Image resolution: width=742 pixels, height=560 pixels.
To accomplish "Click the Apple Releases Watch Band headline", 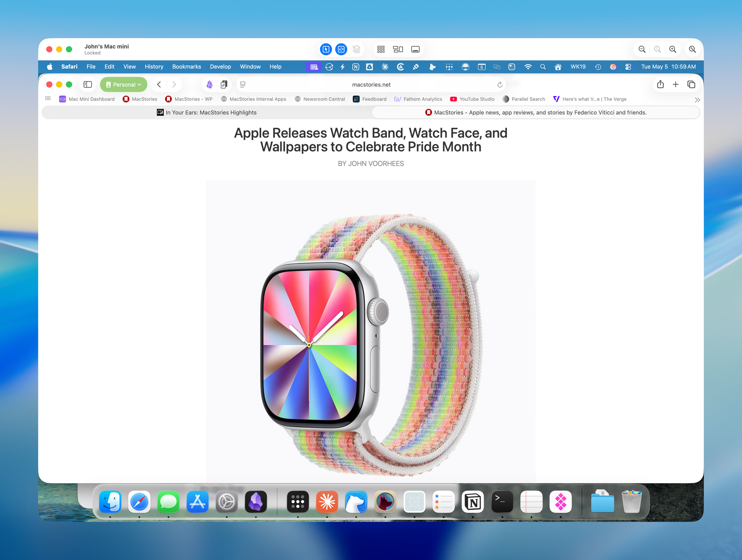I will click(x=371, y=140).
